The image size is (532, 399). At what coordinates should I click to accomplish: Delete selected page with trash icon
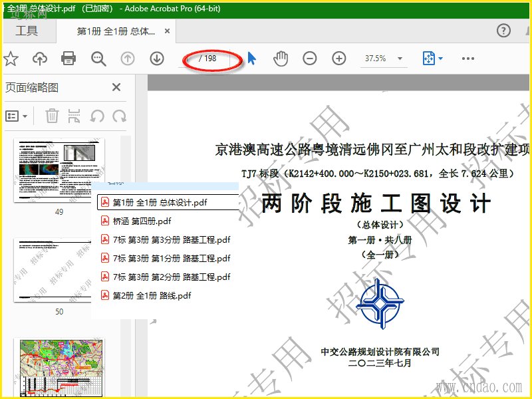tap(52, 116)
